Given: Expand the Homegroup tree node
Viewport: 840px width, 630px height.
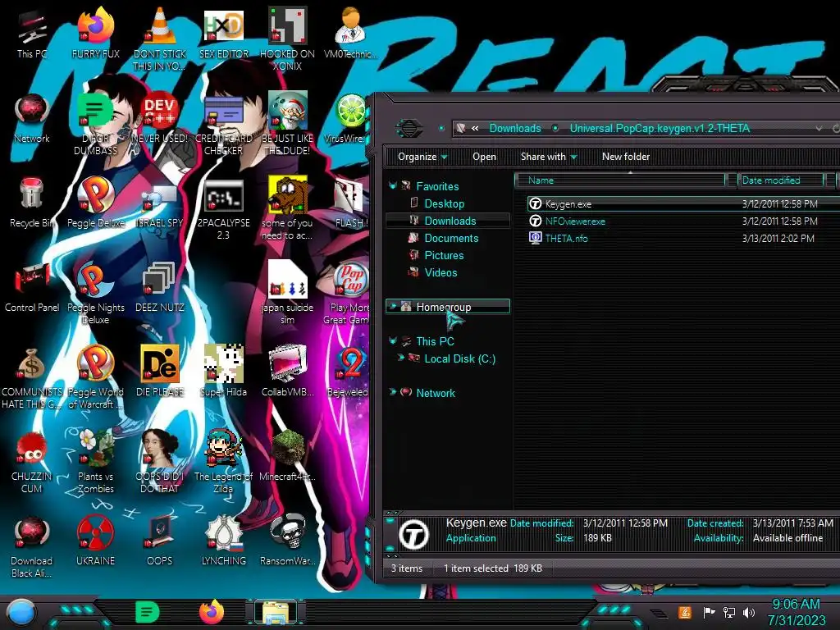Looking at the screenshot, I should [x=392, y=307].
